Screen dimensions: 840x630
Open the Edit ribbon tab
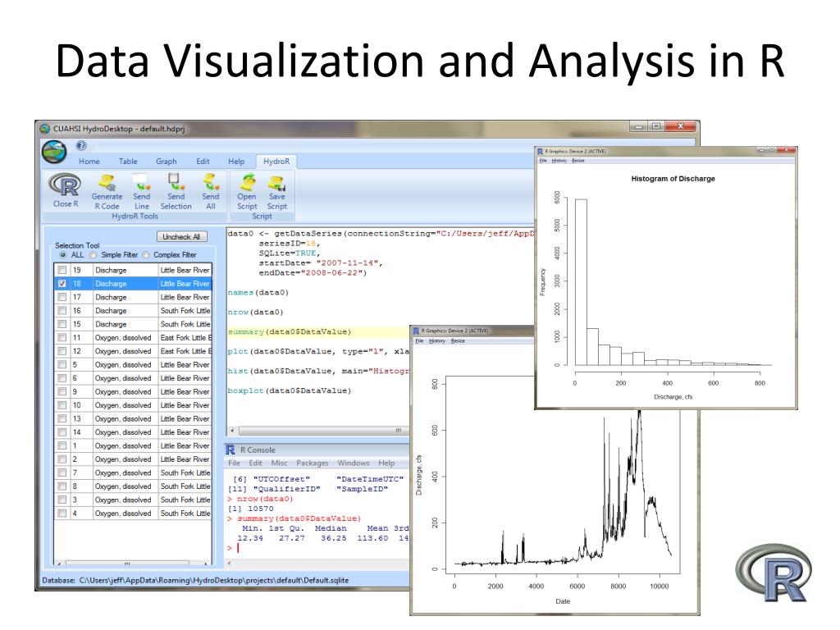[203, 162]
